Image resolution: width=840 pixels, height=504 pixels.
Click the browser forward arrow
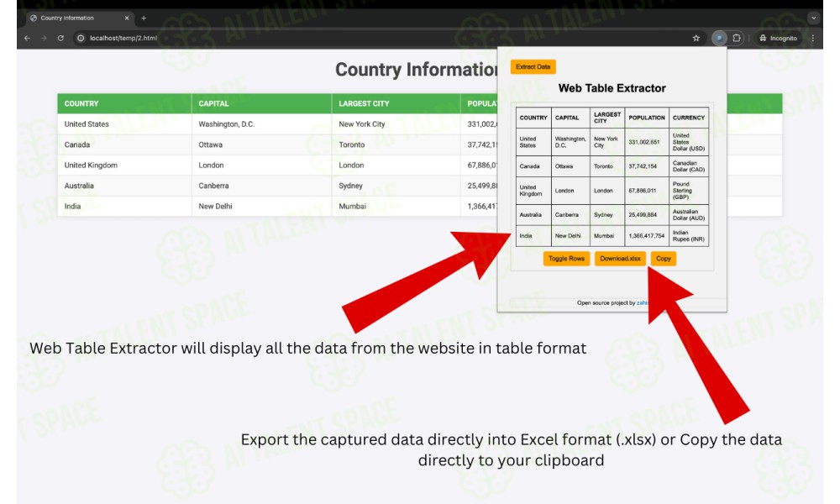point(44,38)
